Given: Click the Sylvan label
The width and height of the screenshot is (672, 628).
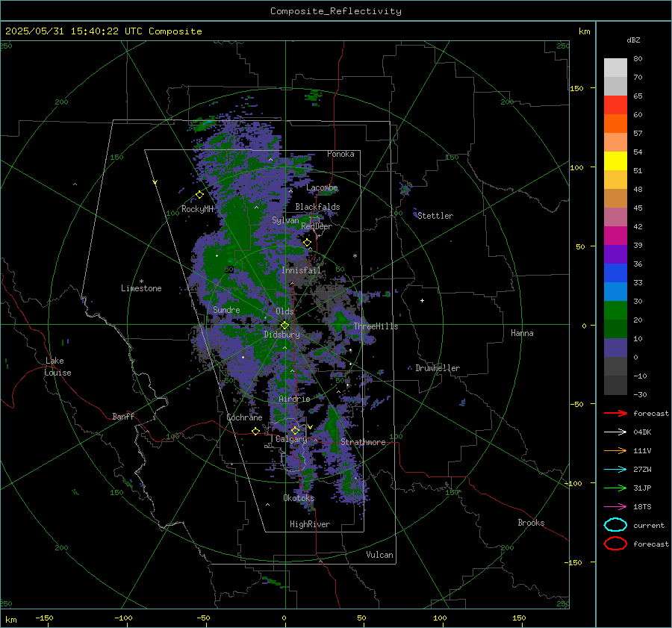Looking at the screenshot, I should coord(285,220).
